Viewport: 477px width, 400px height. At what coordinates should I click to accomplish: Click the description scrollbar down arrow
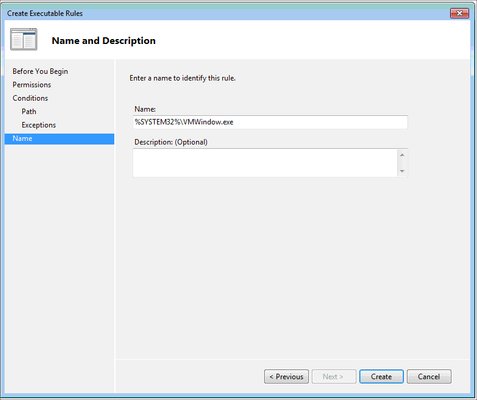coord(402,171)
